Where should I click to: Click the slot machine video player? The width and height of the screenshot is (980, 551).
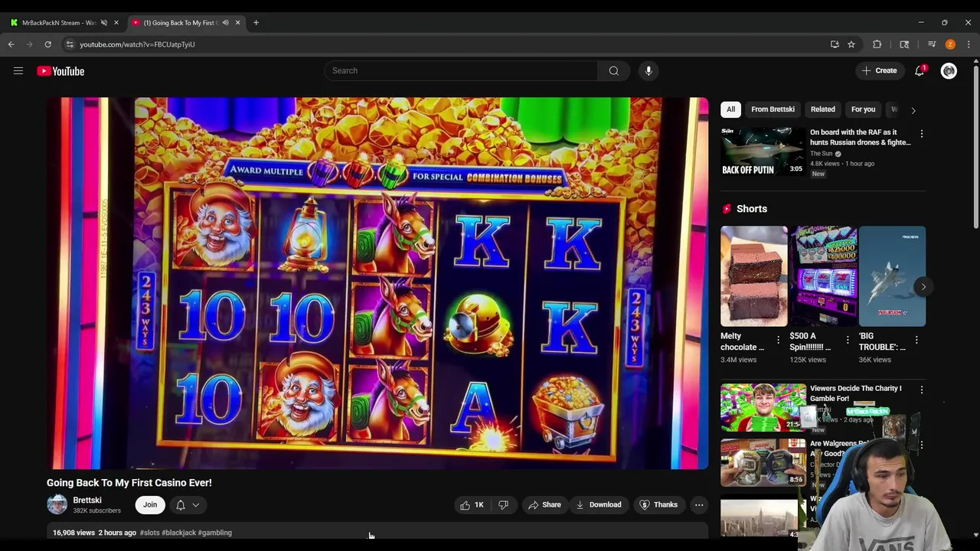(377, 283)
